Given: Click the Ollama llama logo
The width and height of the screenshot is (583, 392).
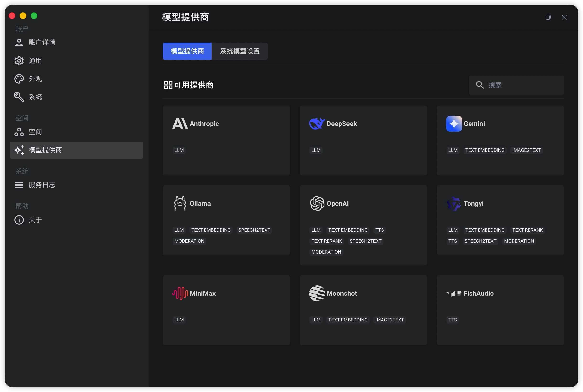Looking at the screenshot, I should coord(180,203).
